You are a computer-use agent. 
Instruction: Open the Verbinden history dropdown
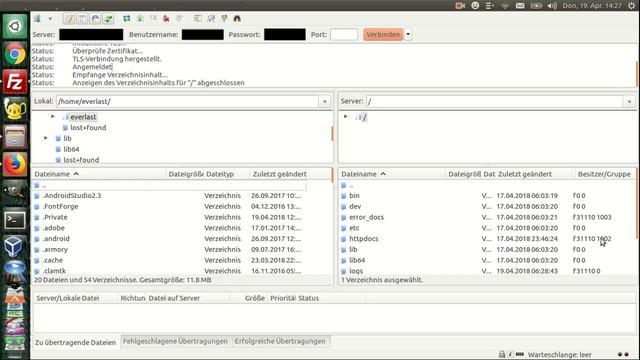(x=408, y=35)
